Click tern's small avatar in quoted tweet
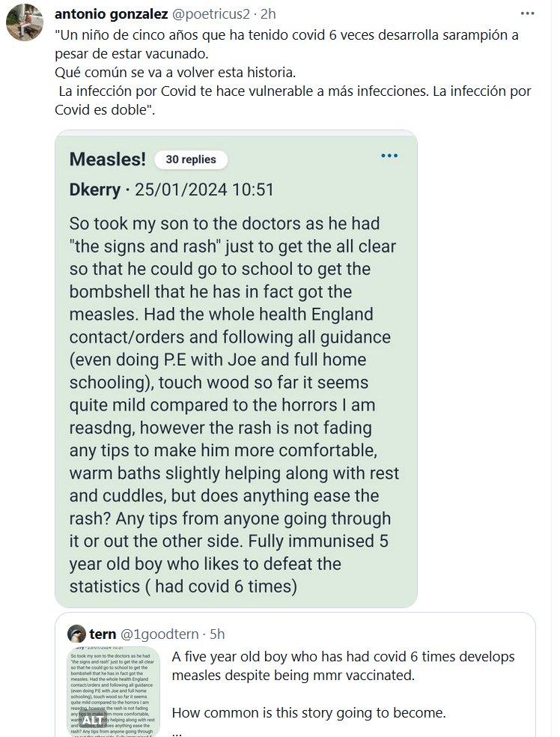 pos(76,634)
